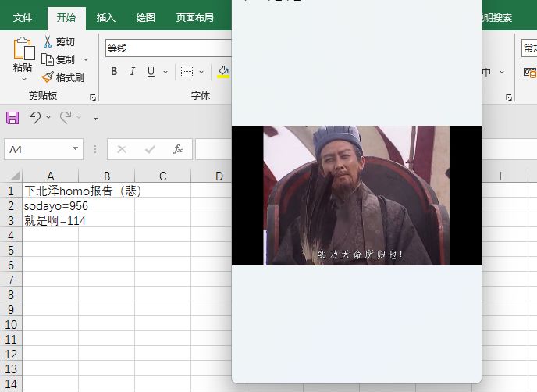Select column A header
Image resolution: width=537 pixels, height=392 pixels.
pyautogui.click(x=50, y=176)
